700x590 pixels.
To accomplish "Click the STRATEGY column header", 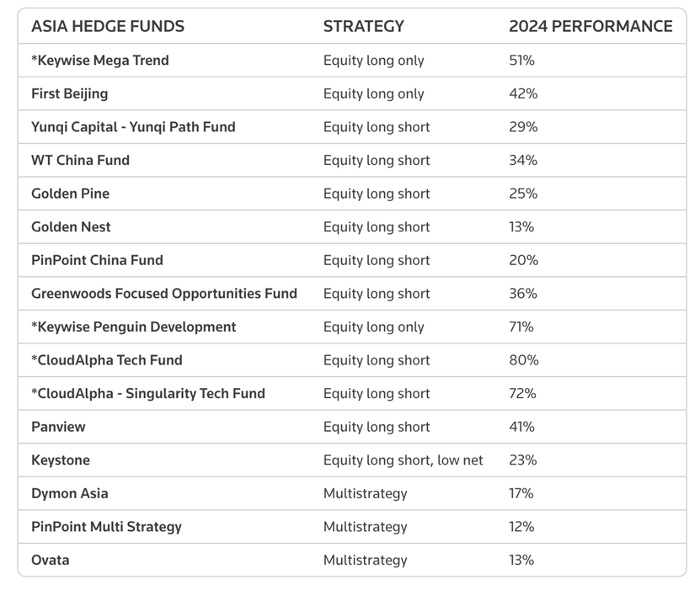I will (x=363, y=26).
